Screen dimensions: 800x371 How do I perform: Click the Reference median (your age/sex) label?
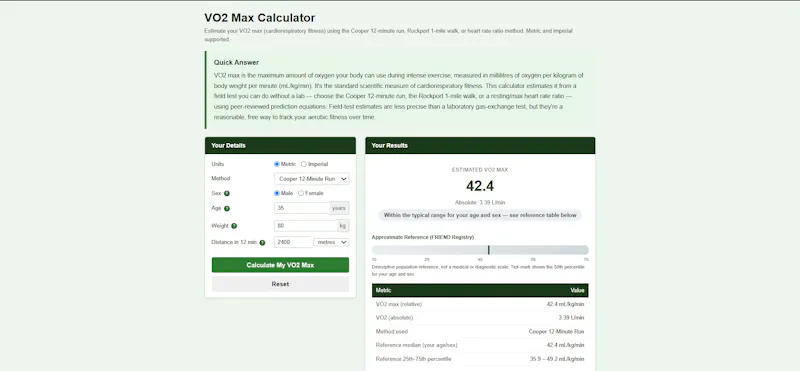coord(416,345)
